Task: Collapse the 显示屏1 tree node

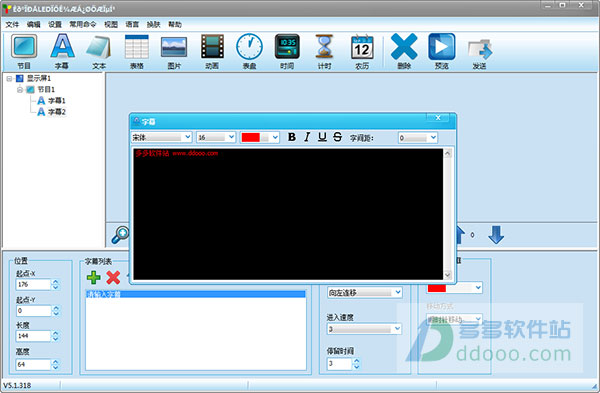Action: [x=9, y=78]
